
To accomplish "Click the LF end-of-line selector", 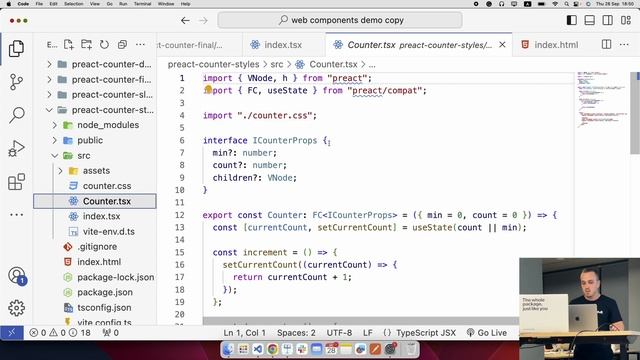I will (x=368, y=333).
